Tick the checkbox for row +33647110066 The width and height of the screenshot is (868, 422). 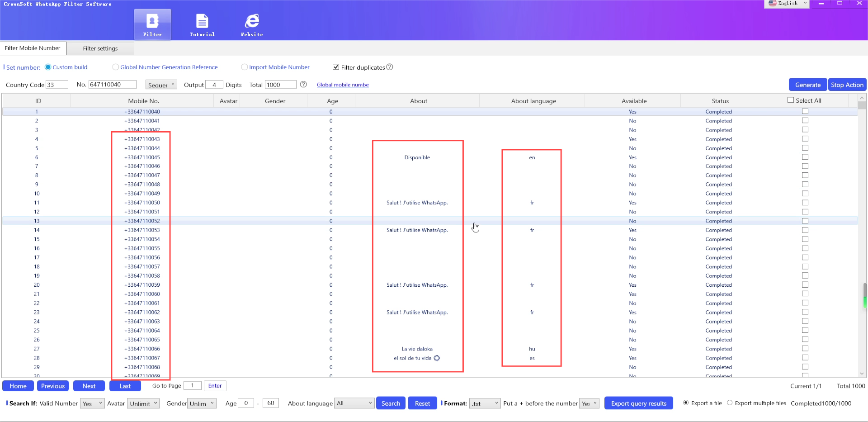[x=805, y=348]
